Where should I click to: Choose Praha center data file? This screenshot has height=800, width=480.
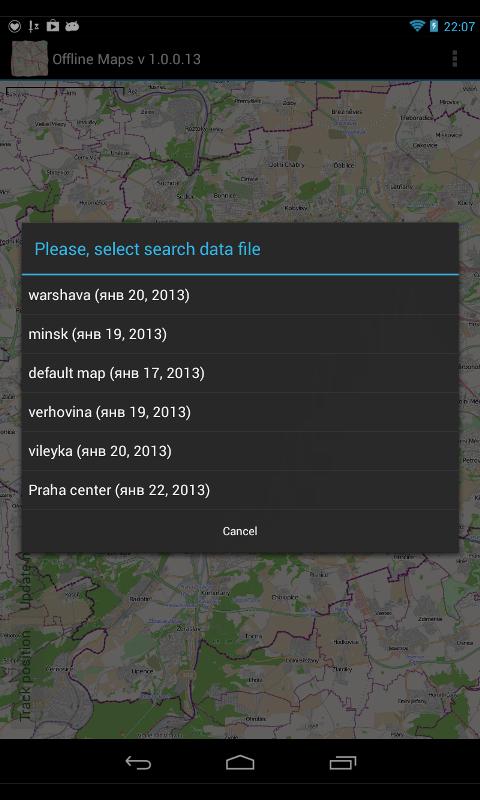pyautogui.click(x=240, y=490)
